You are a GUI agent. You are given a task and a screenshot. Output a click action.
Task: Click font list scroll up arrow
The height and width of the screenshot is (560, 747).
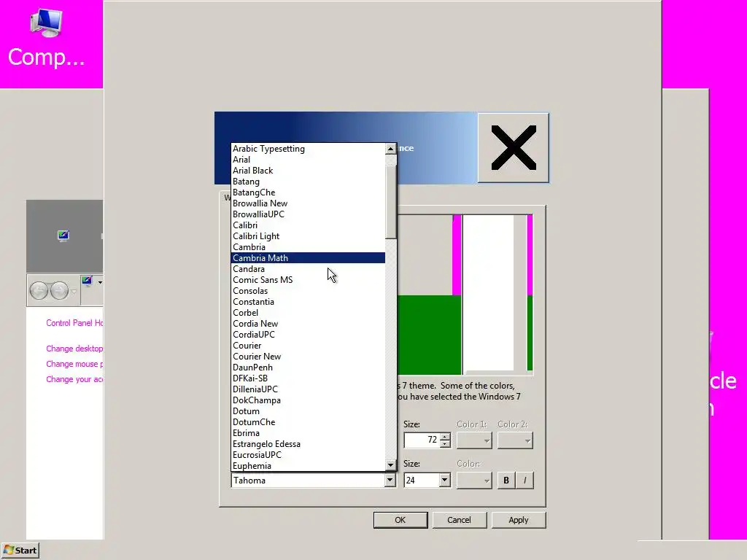[391, 149]
